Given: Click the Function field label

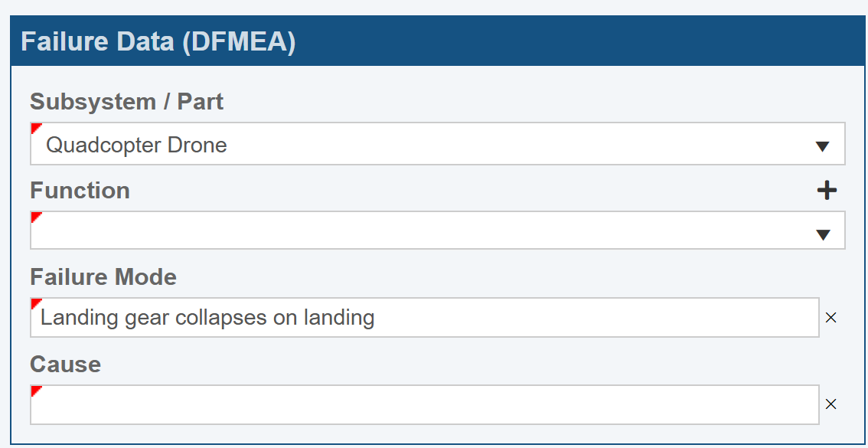Looking at the screenshot, I should (x=80, y=191).
